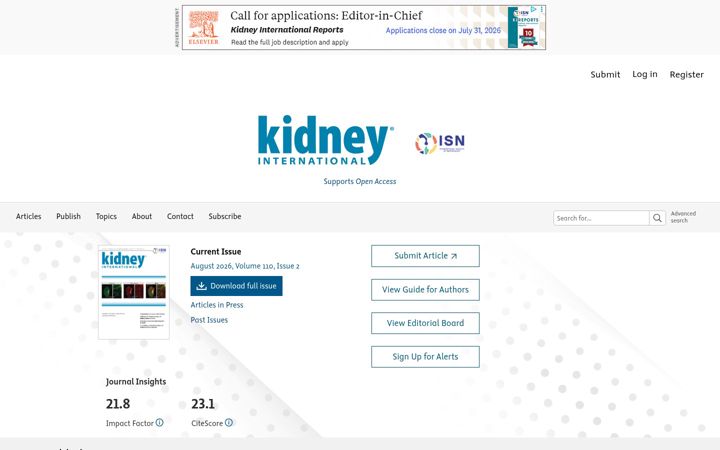Screen dimensions: 720x450
Task: Click the Submit Article button
Action: [425, 256]
